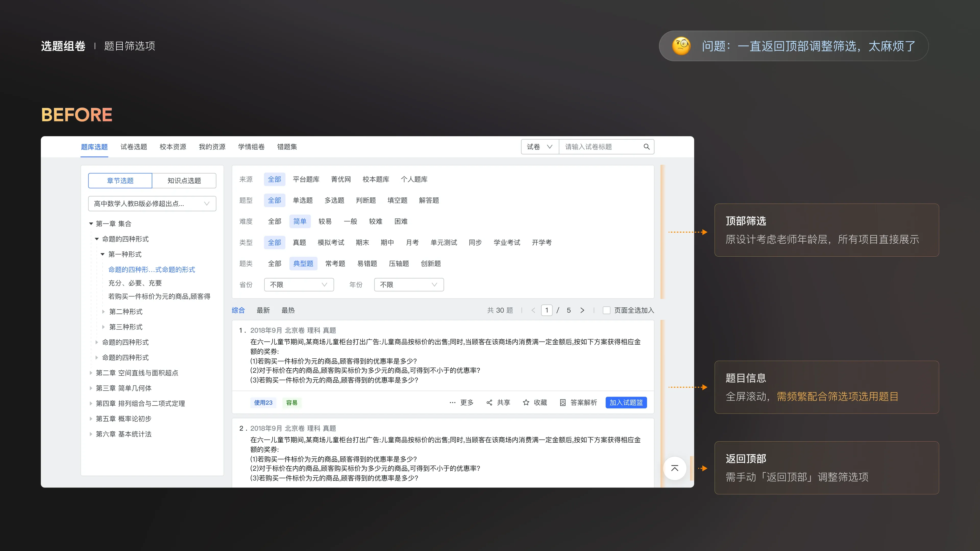Screen dimensions: 980x551
Task: Open 错题集 tab
Action: point(287,147)
